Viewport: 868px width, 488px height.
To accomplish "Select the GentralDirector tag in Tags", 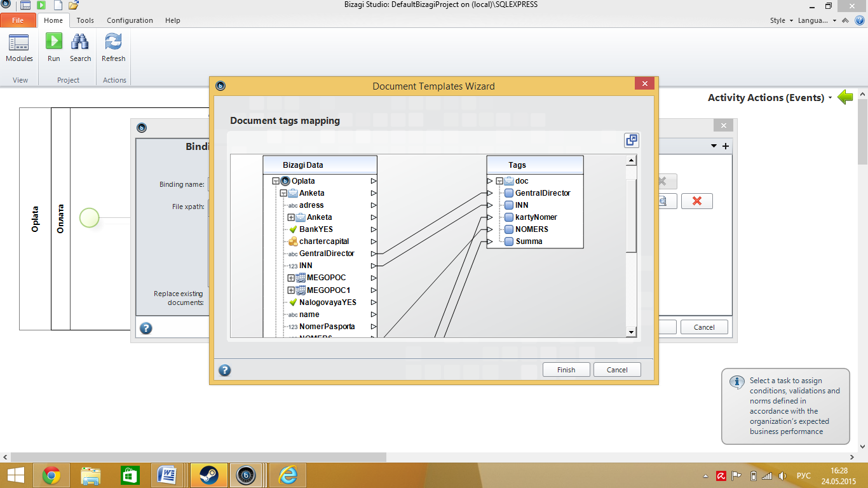I will (543, 193).
